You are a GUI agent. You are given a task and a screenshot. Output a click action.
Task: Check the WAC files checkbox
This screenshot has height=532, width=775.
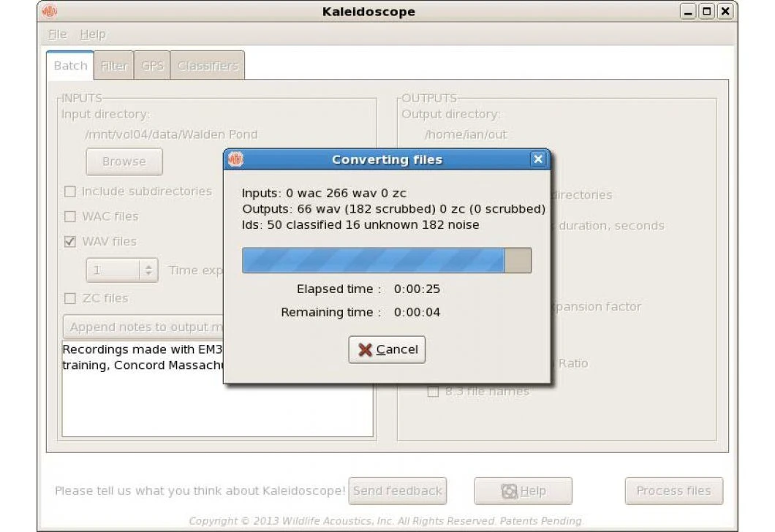tap(70, 216)
